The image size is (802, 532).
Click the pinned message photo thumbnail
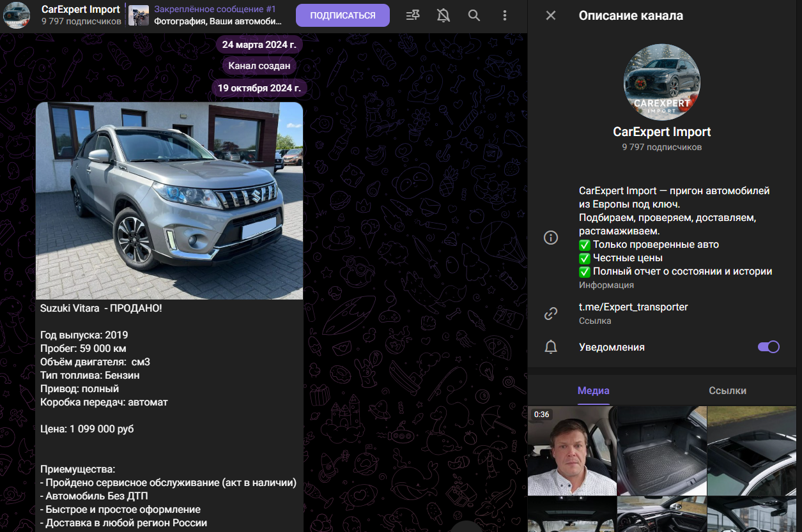139,15
